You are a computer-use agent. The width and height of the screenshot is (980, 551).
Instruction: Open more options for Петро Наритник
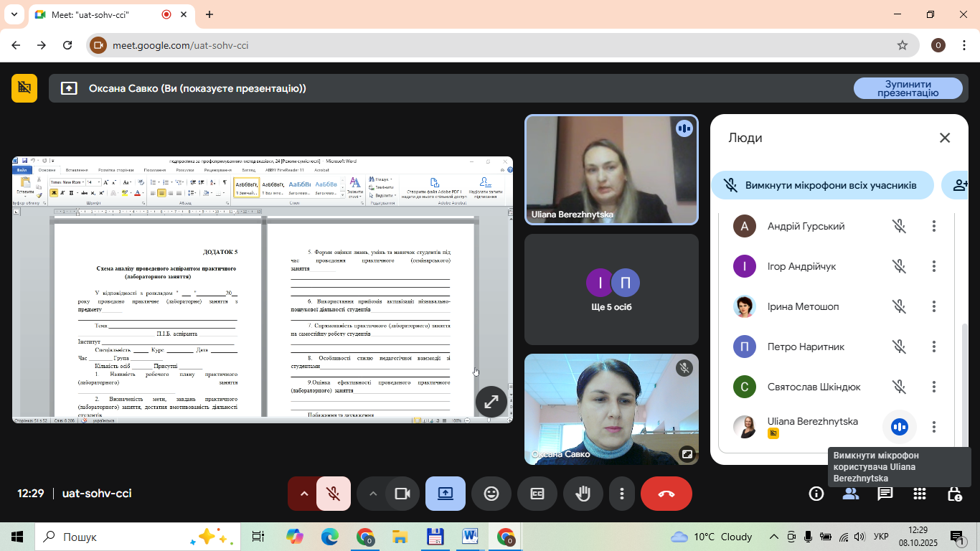pos(933,347)
